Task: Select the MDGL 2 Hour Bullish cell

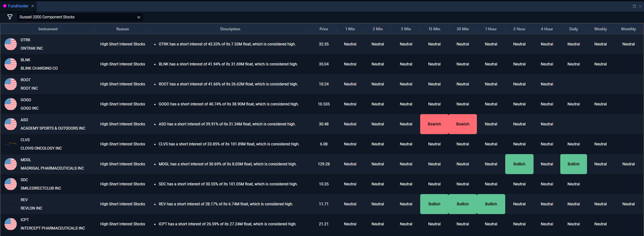Action: pyautogui.click(x=519, y=164)
